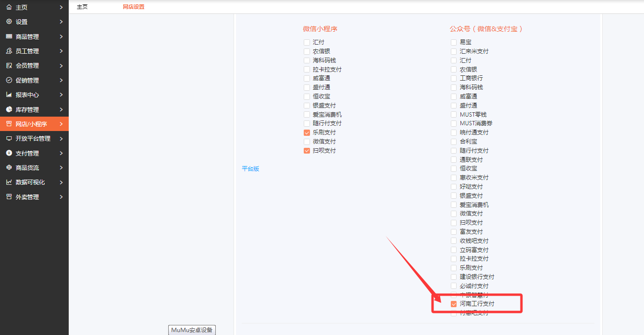Click the barcode icon for 商品管理
Viewport: 644px width, 335px height.
(x=9, y=36)
